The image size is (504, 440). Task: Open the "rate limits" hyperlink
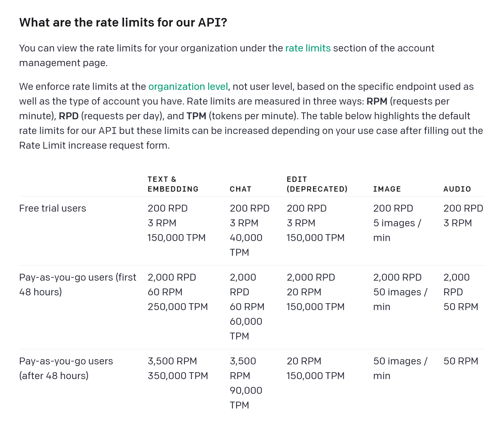tap(308, 48)
